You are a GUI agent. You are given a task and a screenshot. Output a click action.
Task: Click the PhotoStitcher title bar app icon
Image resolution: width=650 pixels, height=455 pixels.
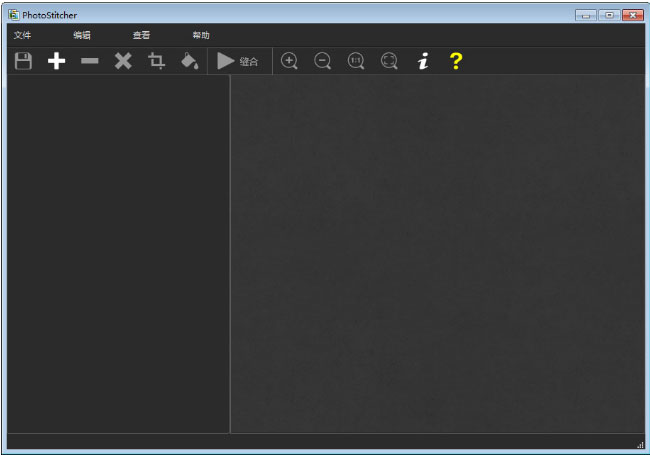coord(14,15)
